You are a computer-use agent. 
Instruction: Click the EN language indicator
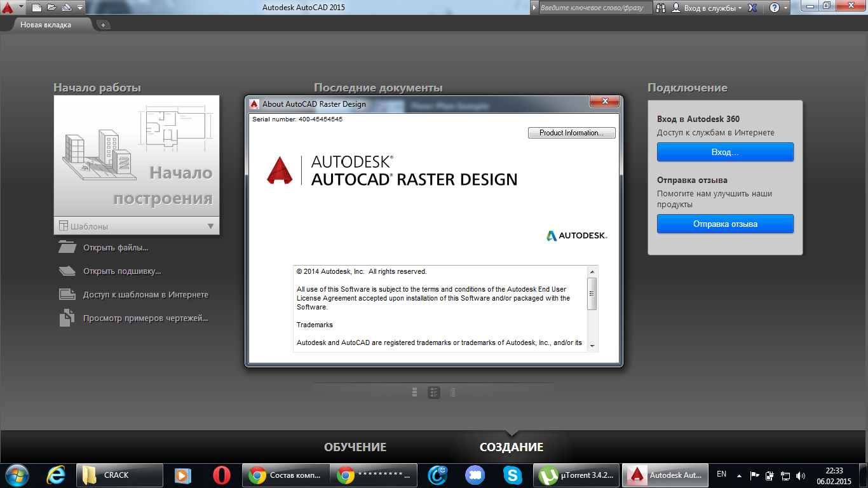[721, 474]
